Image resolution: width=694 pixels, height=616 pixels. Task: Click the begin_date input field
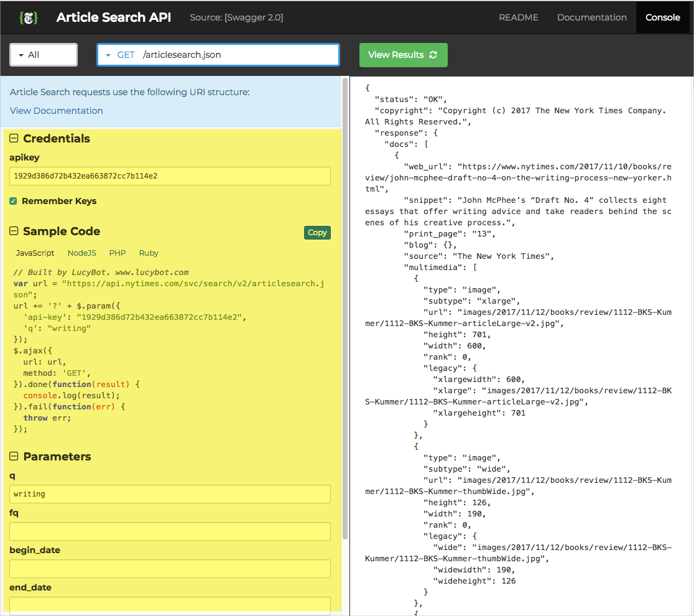[x=170, y=569]
